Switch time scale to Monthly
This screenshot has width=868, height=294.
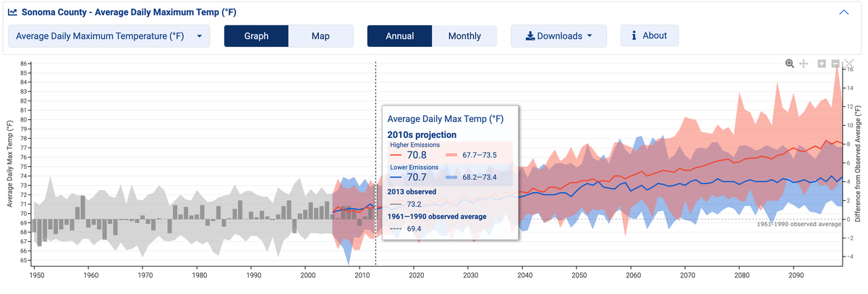(464, 36)
